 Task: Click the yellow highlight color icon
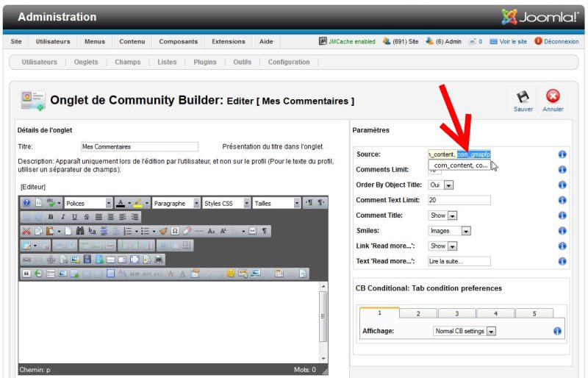[137, 203]
